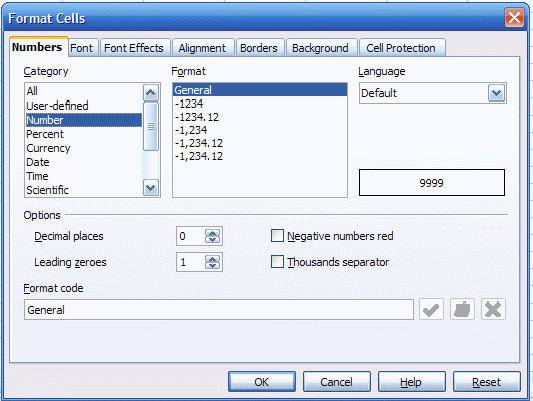Click the remove format X icon
The width and height of the screenshot is (533, 401).
[493, 309]
